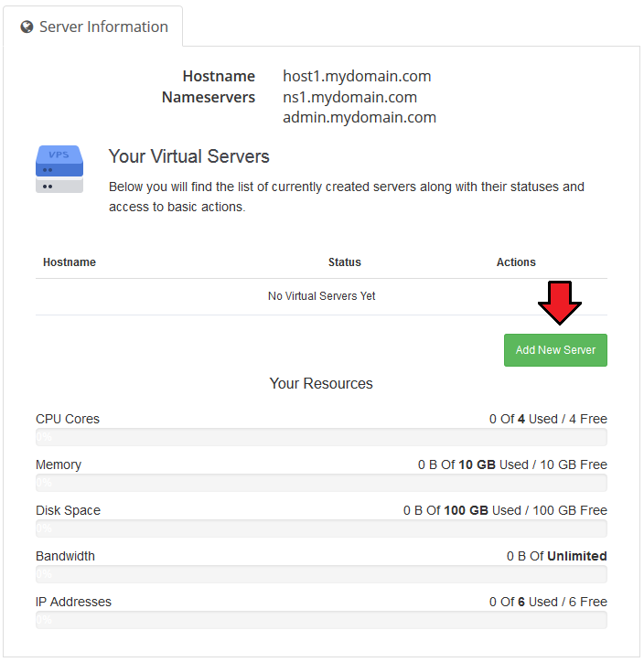Click the Your Resources heading
The width and height of the screenshot is (644, 662).
[x=321, y=383]
